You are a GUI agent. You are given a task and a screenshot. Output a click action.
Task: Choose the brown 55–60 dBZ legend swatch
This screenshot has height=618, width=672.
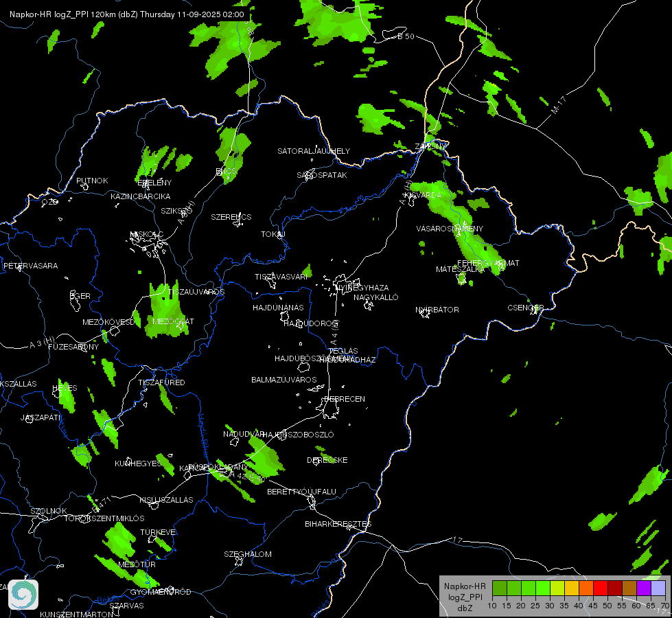(x=629, y=588)
